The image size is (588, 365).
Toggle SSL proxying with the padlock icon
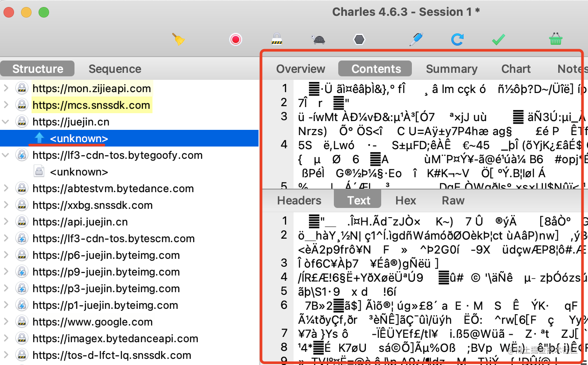[x=276, y=39]
